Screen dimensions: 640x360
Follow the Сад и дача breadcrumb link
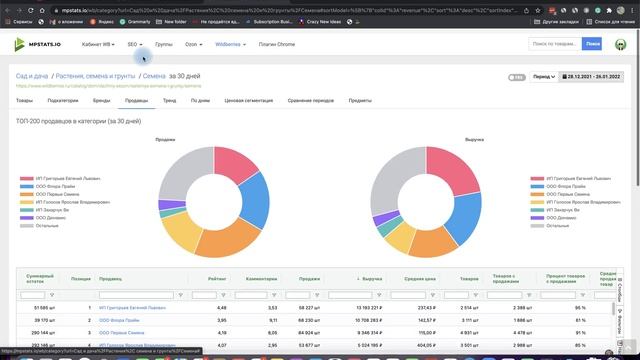(x=32, y=76)
